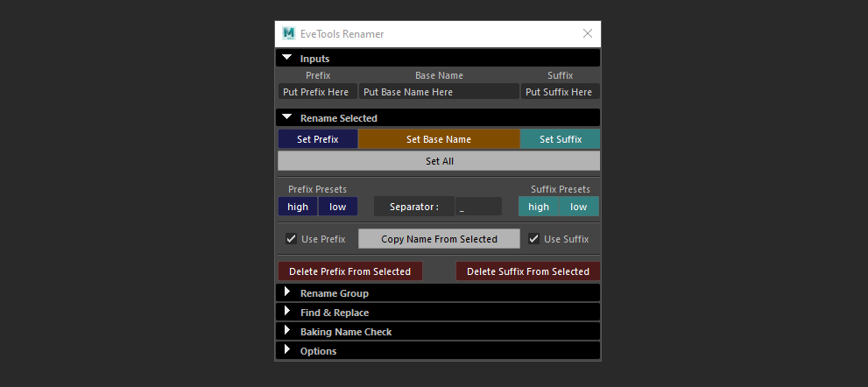Screen dimensions: 868x387
Task: Click the Set Base Name button
Action: (439, 139)
